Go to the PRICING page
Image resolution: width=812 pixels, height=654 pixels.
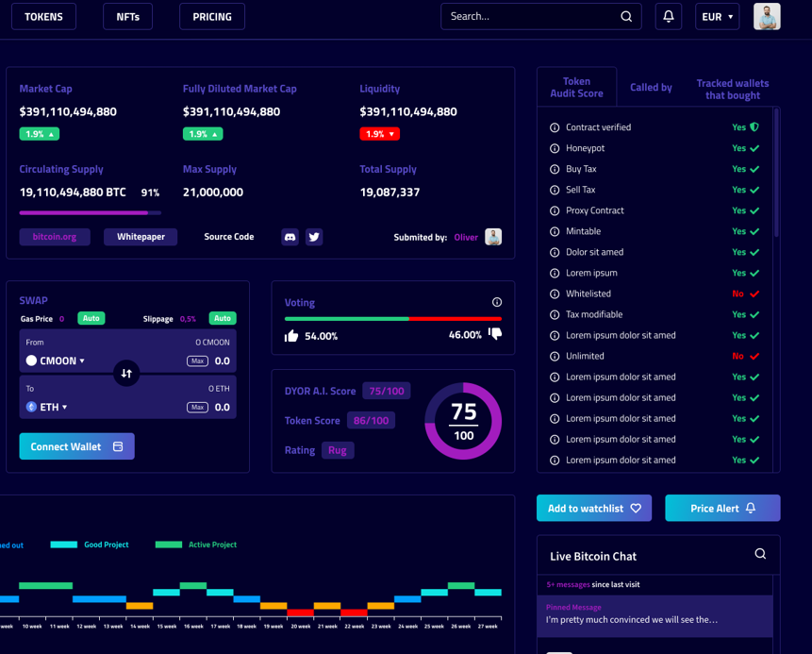tap(212, 17)
